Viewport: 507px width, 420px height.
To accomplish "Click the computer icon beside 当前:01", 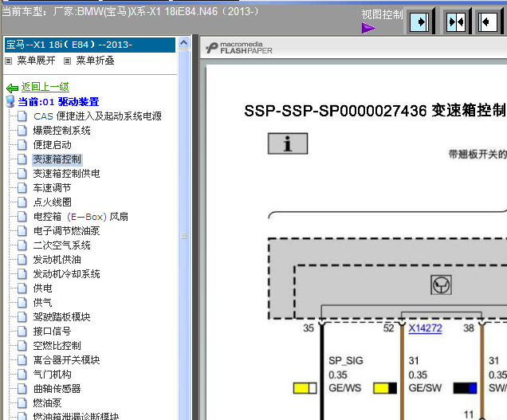I will 10,101.
